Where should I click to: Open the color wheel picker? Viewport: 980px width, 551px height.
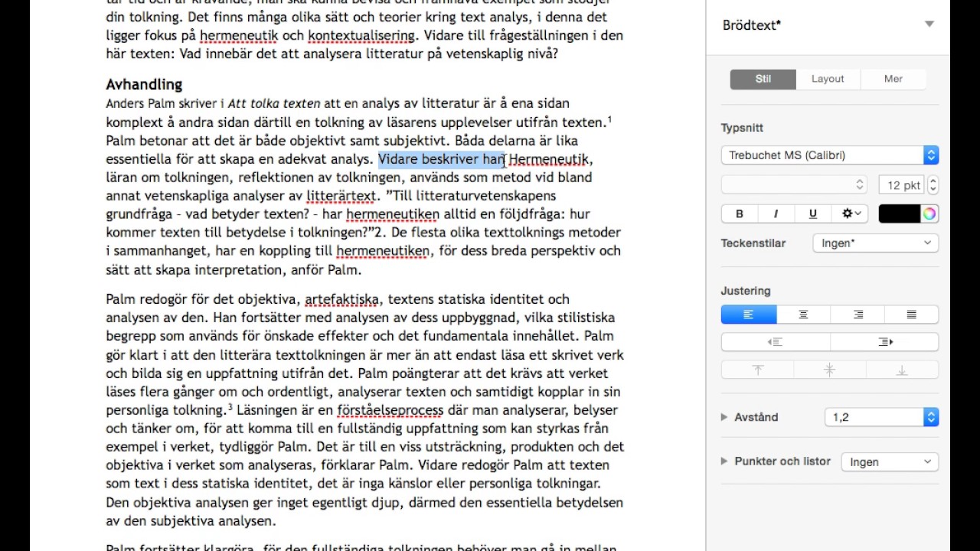click(x=929, y=214)
